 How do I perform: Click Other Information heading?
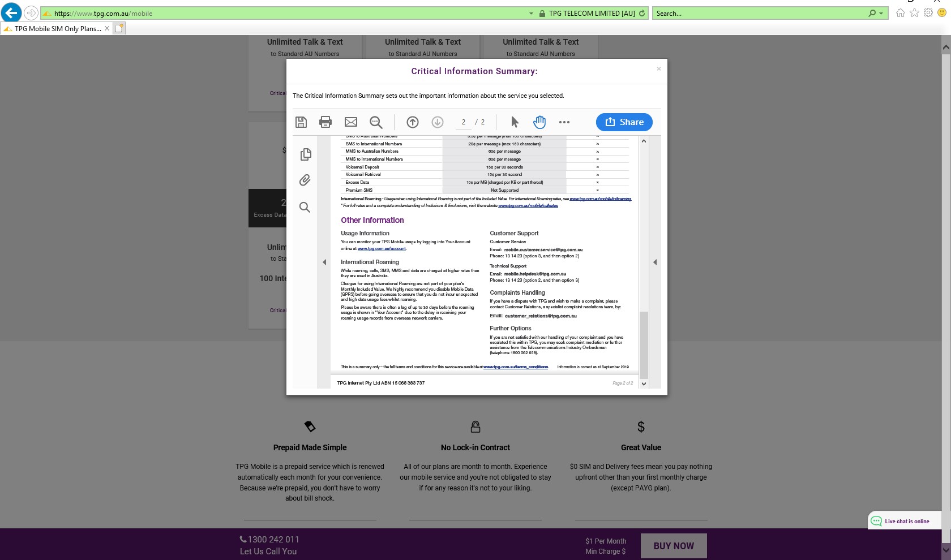(x=372, y=221)
